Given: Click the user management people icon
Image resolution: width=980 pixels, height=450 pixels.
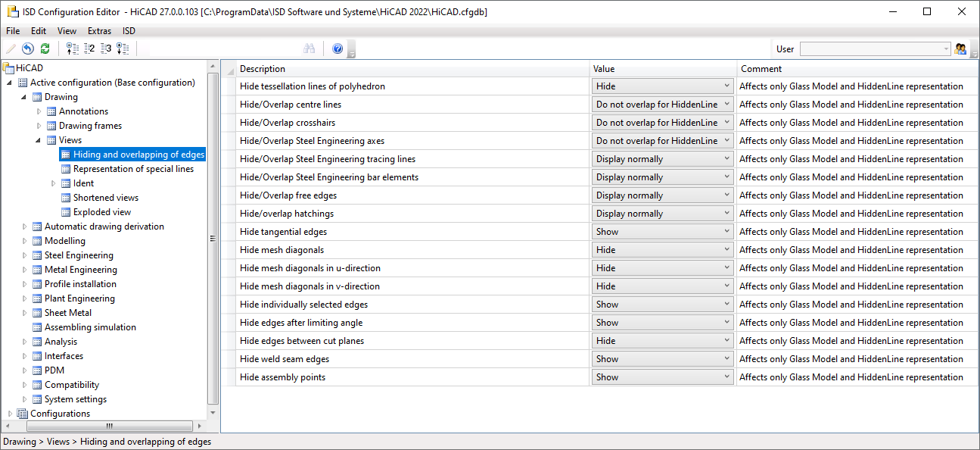Looking at the screenshot, I should click(961, 48).
